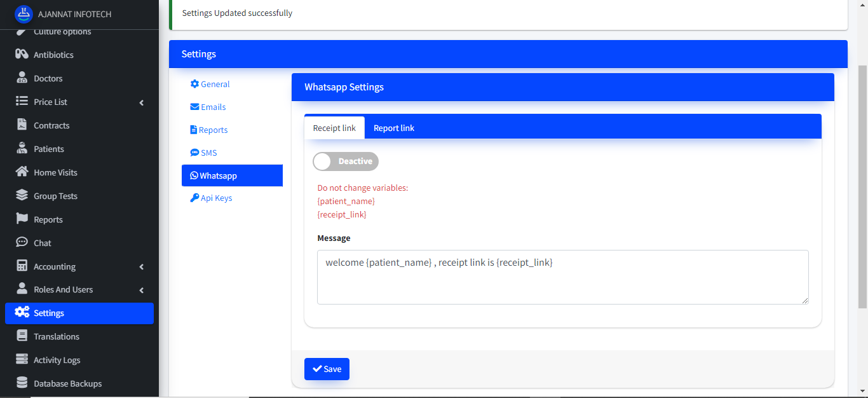The width and height of the screenshot is (868, 398).
Task: Click the Group Tests layers icon
Action: [22, 196]
